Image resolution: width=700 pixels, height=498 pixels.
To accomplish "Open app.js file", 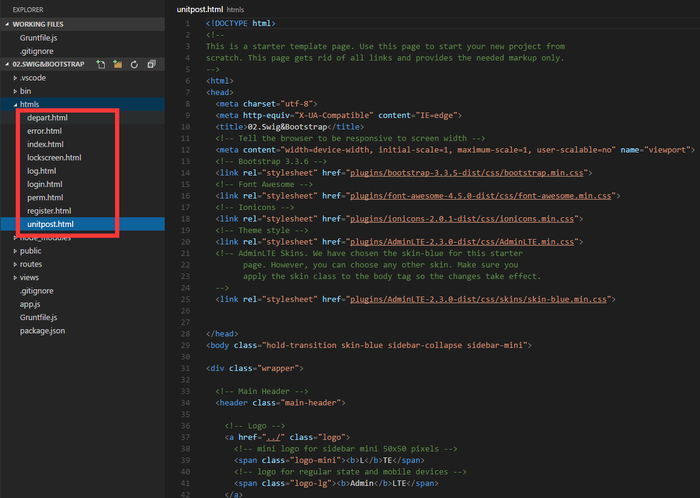I will [30, 304].
